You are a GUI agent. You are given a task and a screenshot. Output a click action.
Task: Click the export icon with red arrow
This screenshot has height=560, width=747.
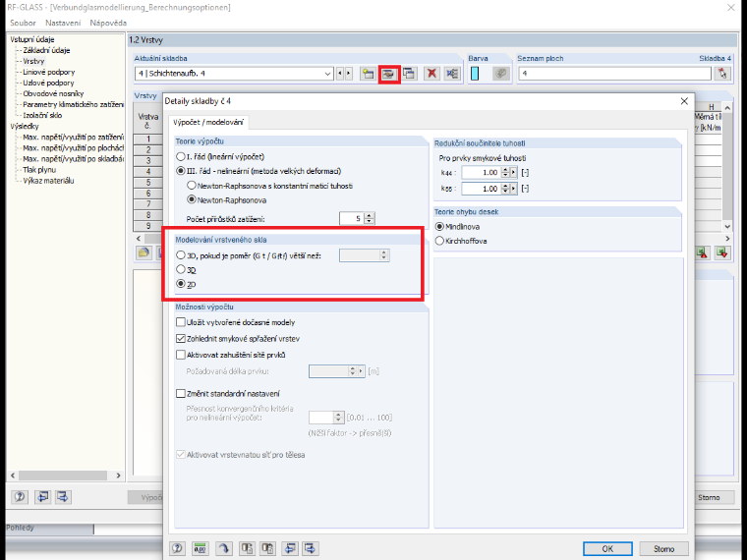702,252
